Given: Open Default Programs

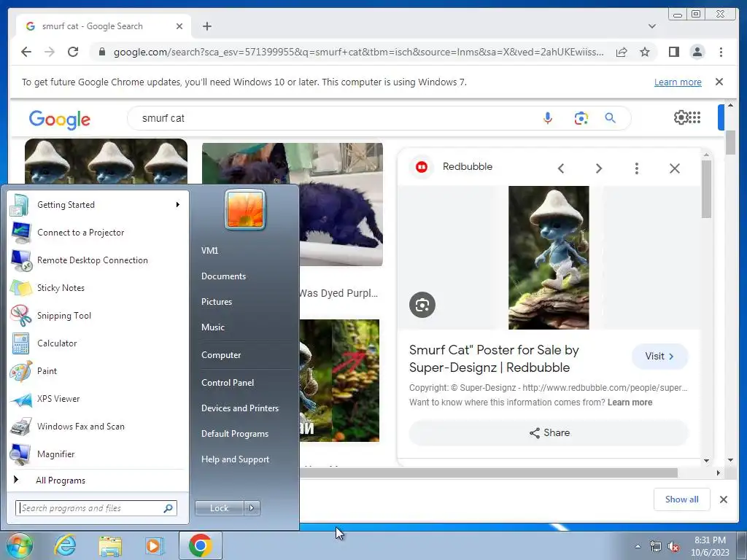Looking at the screenshot, I should pyautogui.click(x=235, y=434).
